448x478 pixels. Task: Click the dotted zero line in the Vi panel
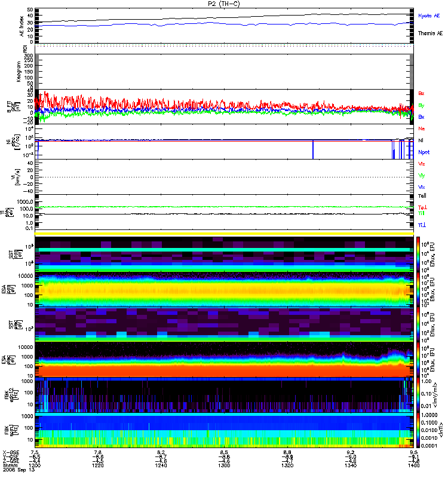click(x=224, y=177)
